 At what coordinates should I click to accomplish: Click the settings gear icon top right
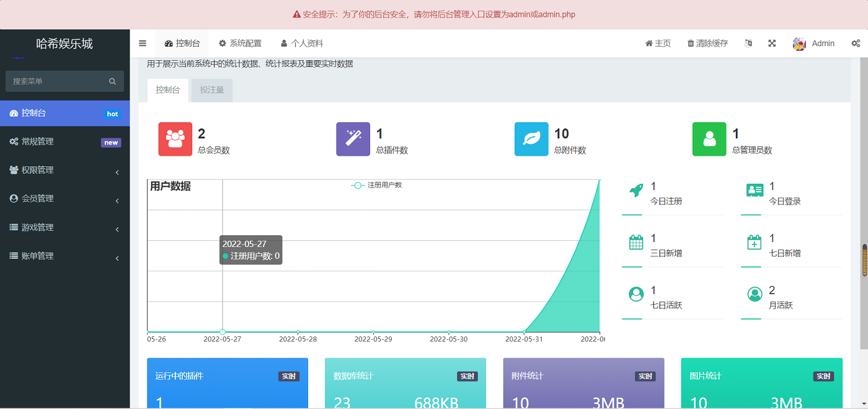click(x=856, y=43)
